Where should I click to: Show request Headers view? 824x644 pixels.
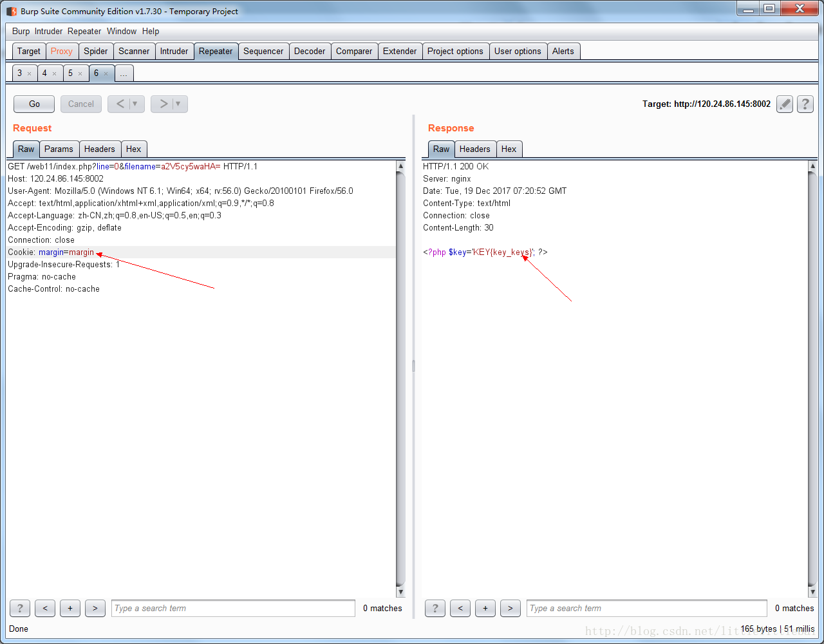(100, 149)
